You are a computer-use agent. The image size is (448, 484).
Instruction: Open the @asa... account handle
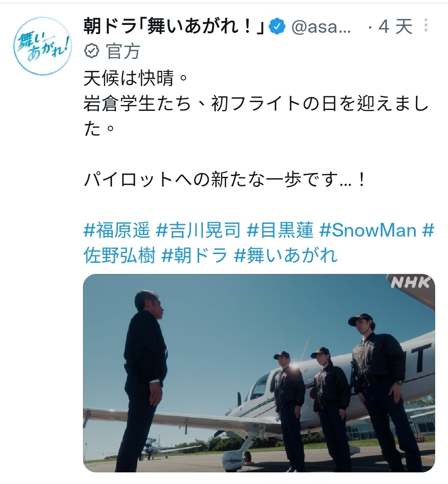tap(321, 27)
